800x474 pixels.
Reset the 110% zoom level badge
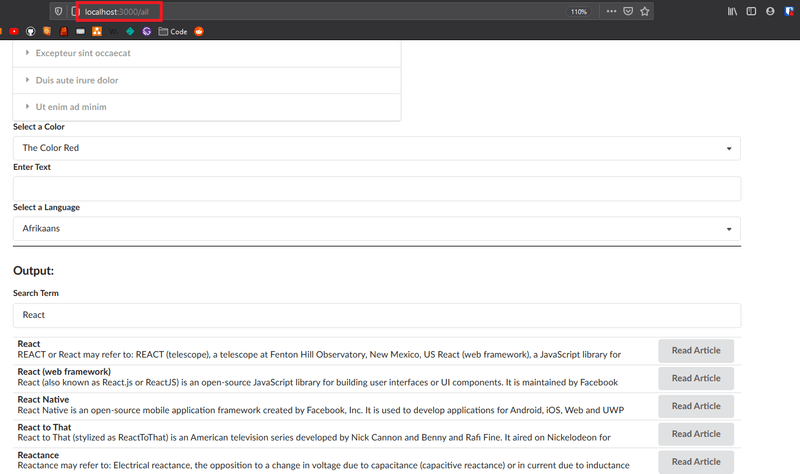579,12
